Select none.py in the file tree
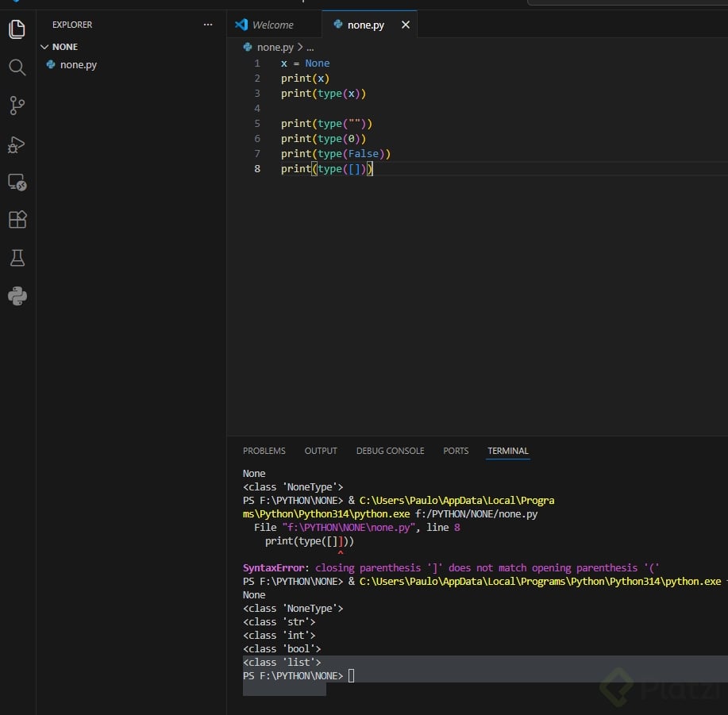The image size is (728, 715). point(78,65)
